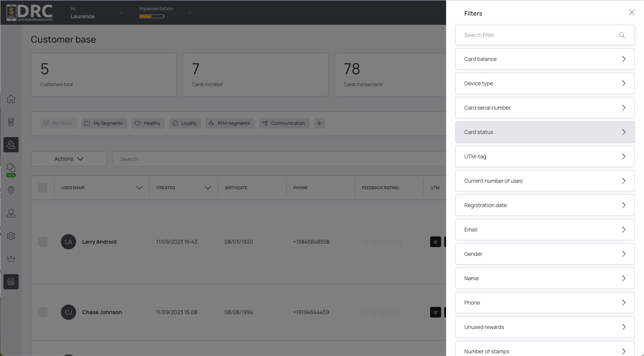The image size is (644, 356).
Task: Open the Implementation dropdown arrow
Action: click(190, 13)
